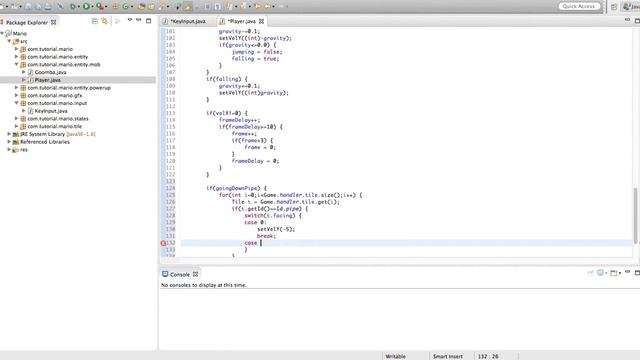Toggle Link with Editor in Package Explorer
This screenshot has height=360, width=640.
(105, 21)
